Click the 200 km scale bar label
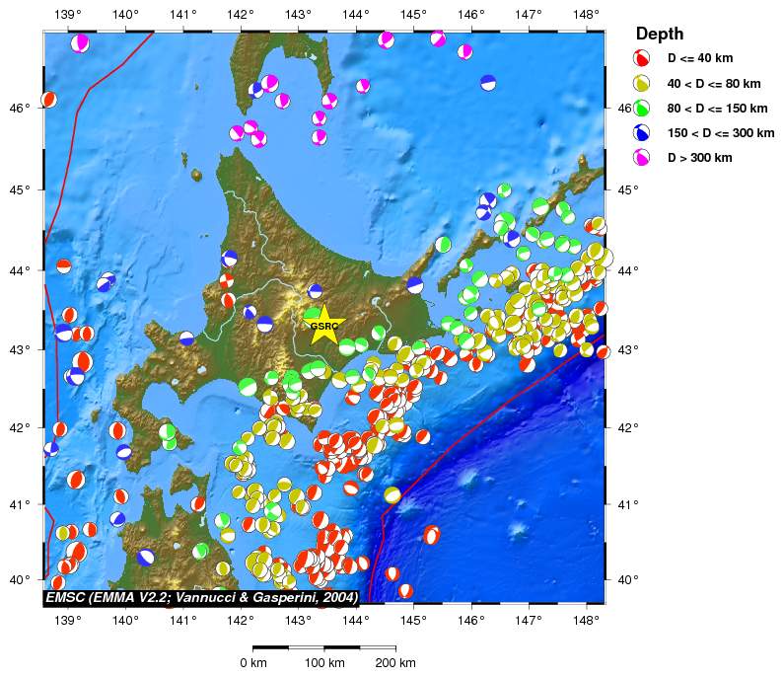 coord(395,663)
